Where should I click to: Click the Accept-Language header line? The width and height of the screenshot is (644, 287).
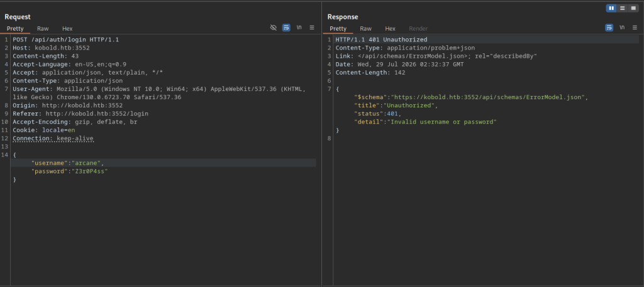pos(69,64)
